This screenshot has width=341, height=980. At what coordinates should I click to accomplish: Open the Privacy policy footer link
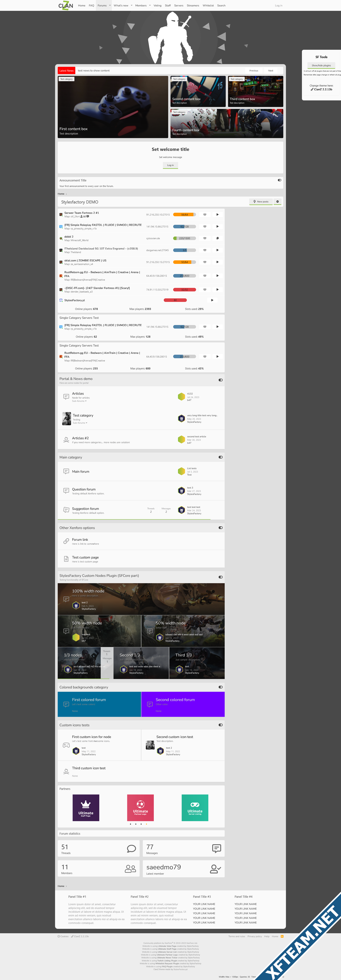point(254,936)
